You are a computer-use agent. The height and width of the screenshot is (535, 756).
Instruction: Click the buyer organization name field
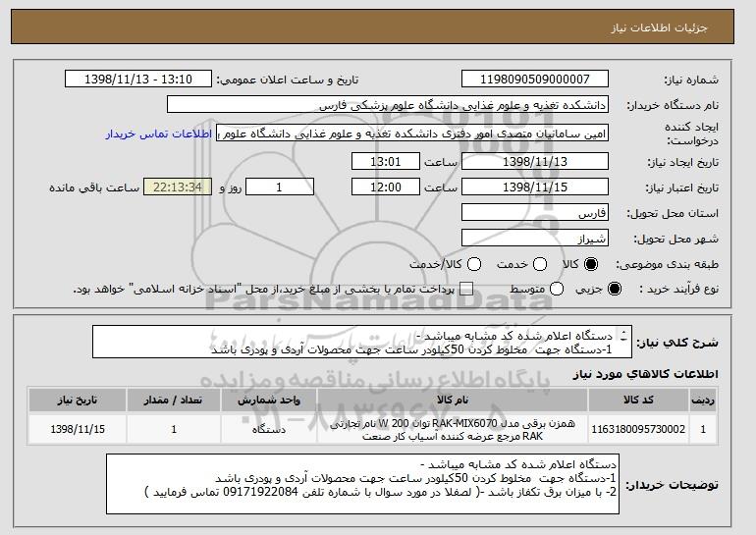(388, 105)
